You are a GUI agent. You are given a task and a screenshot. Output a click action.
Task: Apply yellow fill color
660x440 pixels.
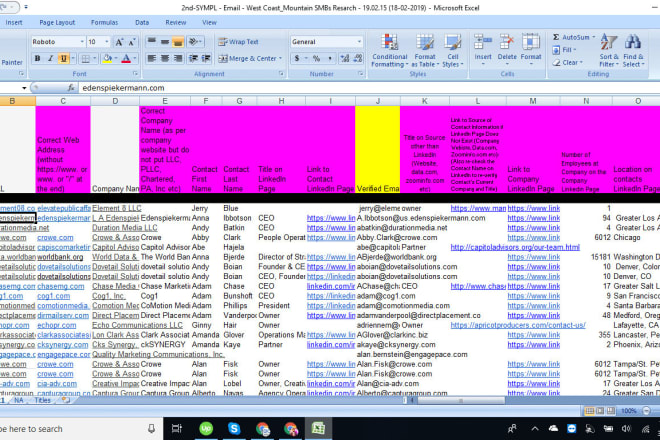point(108,59)
